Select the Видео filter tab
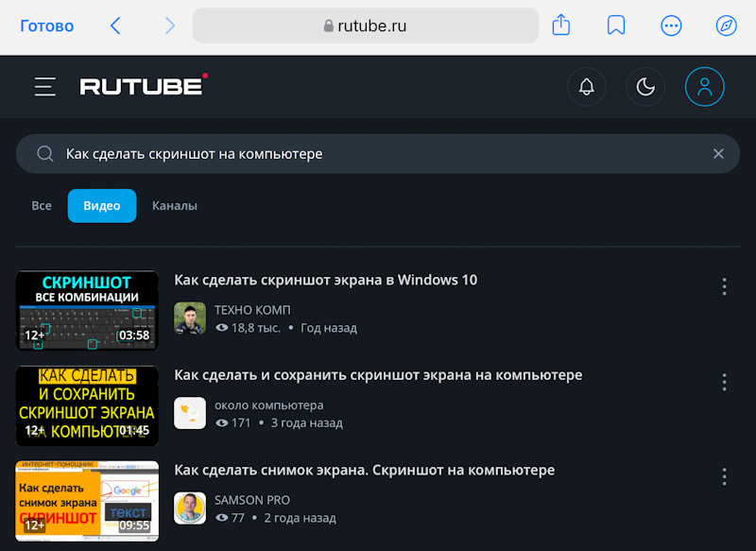Viewport: 756px width, 551px height. (x=102, y=205)
